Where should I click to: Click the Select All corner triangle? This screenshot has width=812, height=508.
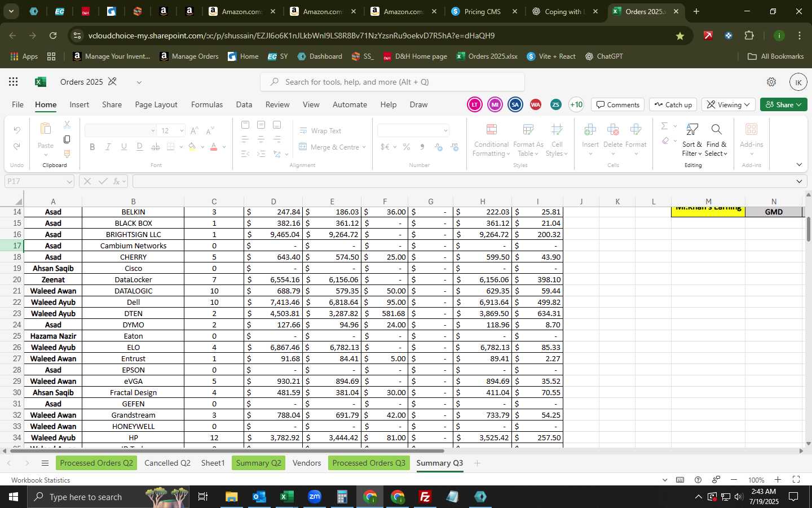tap(19, 202)
